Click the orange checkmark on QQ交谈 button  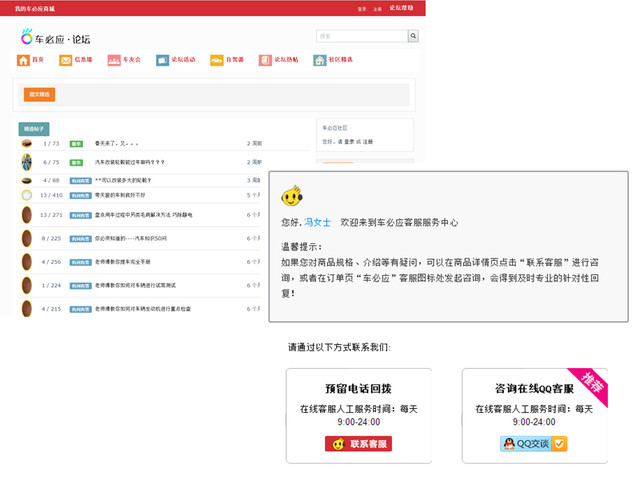click(559, 444)
